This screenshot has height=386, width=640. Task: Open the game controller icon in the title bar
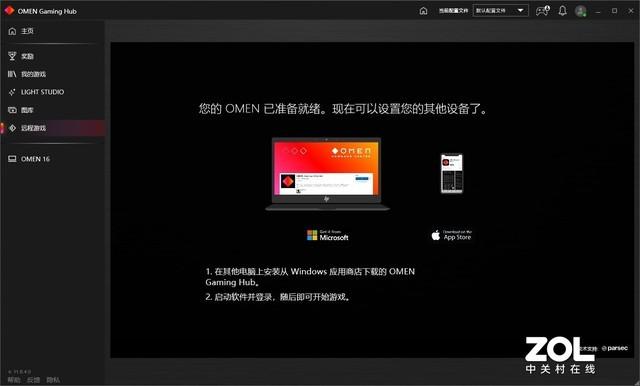coord(542,11)
